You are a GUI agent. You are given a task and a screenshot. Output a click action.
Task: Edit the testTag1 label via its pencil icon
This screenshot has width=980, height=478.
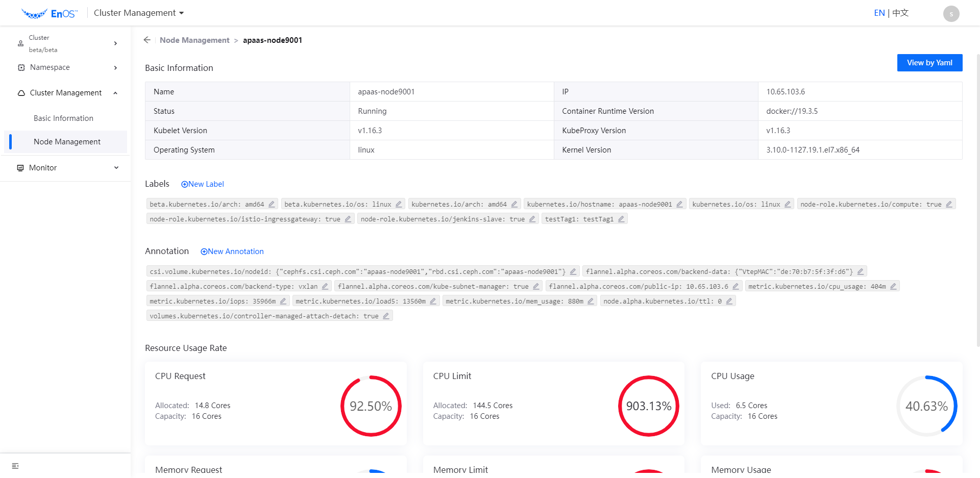[x=621, y=218]
